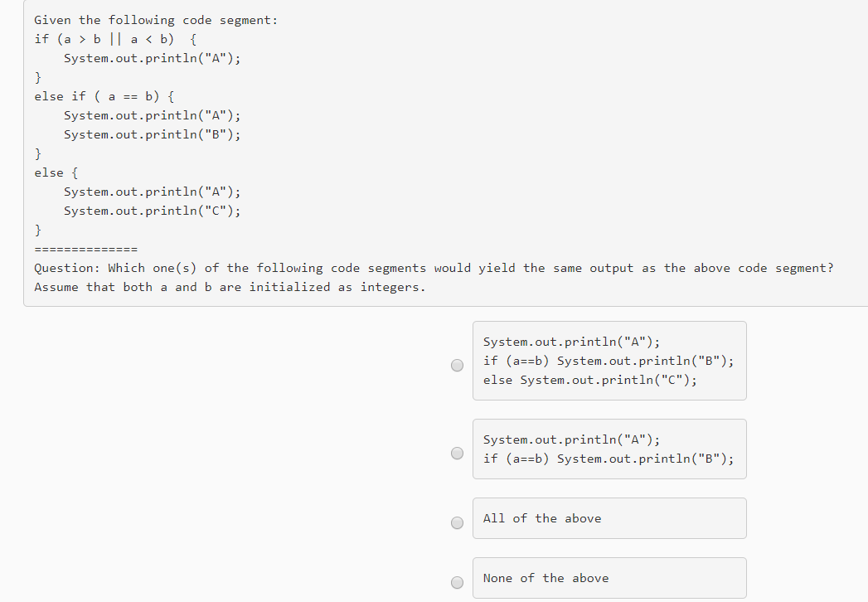The height and width of the screenshot is (602, 868).
Task: Click the answer box containing the else clause
Action: click(x=609, y=360)
